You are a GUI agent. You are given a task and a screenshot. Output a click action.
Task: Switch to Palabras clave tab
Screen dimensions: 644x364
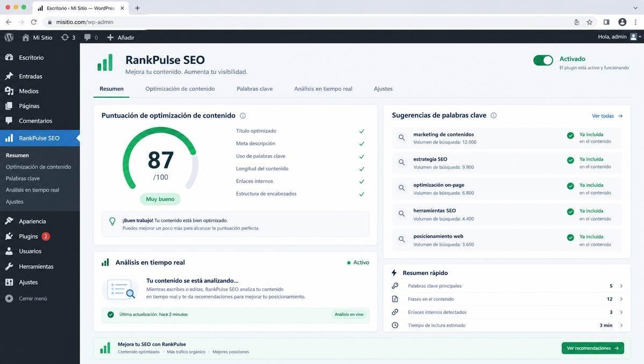pos(254,89)
